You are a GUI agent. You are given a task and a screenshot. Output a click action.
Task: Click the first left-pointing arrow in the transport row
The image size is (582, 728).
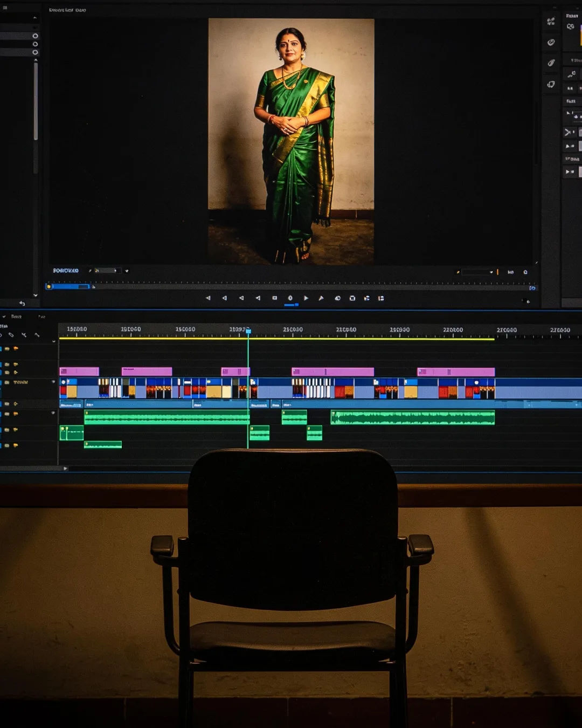(x=208, y=298)
